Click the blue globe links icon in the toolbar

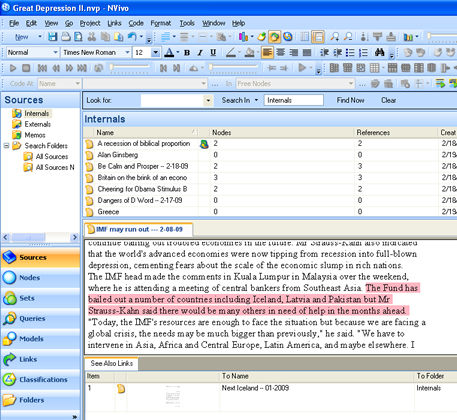pyautogui.click(x=288, y=37)
